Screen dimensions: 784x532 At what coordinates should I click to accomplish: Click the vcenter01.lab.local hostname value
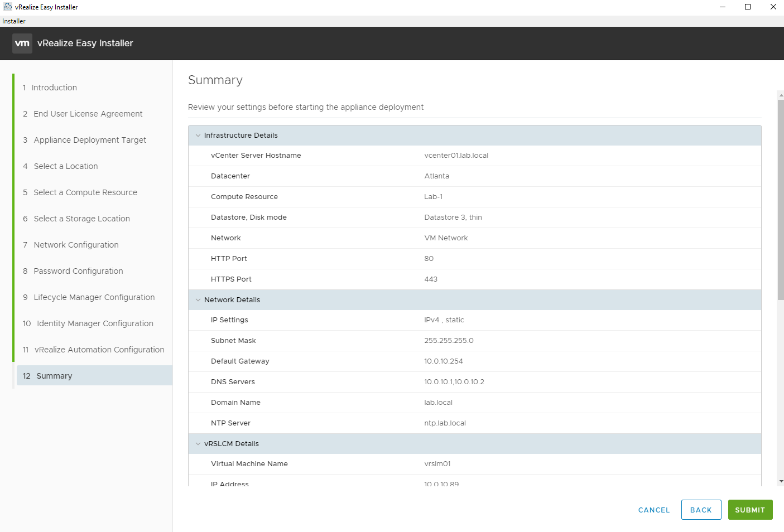(x=456, y=156)
